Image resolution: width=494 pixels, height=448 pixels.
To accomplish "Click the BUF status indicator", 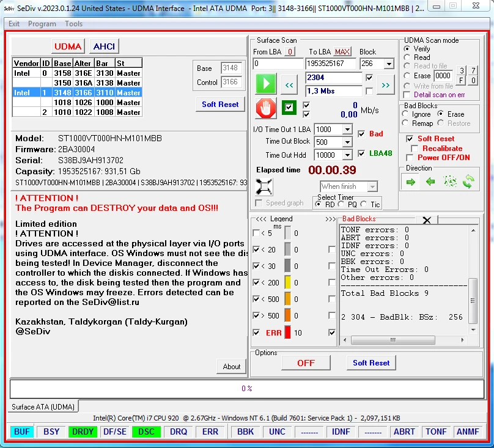I will pos(22,431).
